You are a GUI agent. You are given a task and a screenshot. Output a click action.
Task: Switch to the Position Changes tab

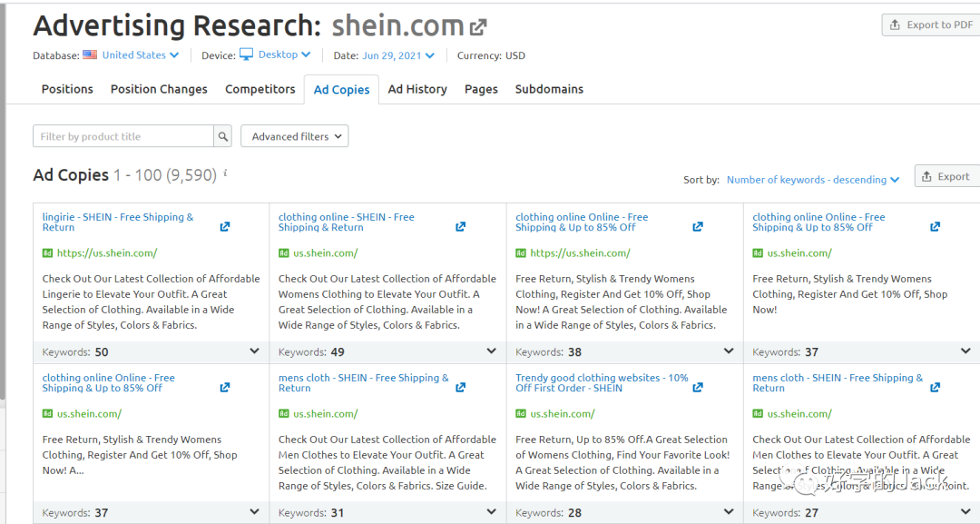[x=159, y=89]
